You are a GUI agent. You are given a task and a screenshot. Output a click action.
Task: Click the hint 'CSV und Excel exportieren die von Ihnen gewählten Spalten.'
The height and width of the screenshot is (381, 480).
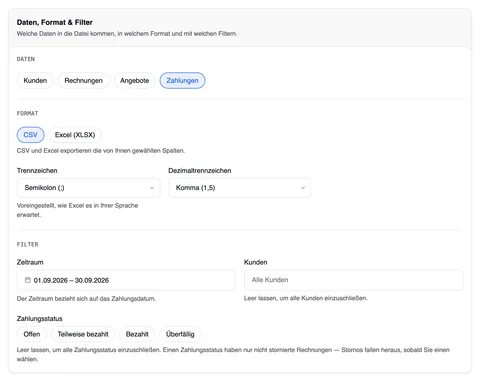(101, 151)
